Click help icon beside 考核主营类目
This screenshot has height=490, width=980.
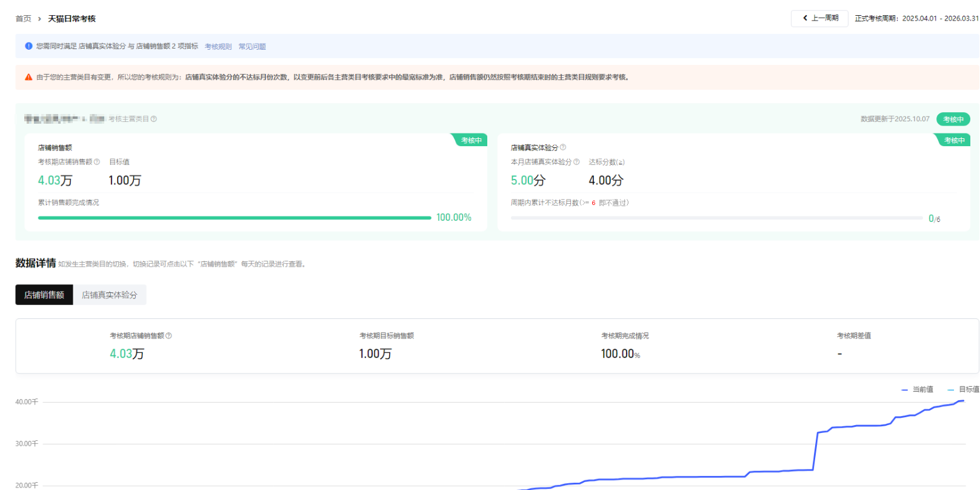coord(154,119)
